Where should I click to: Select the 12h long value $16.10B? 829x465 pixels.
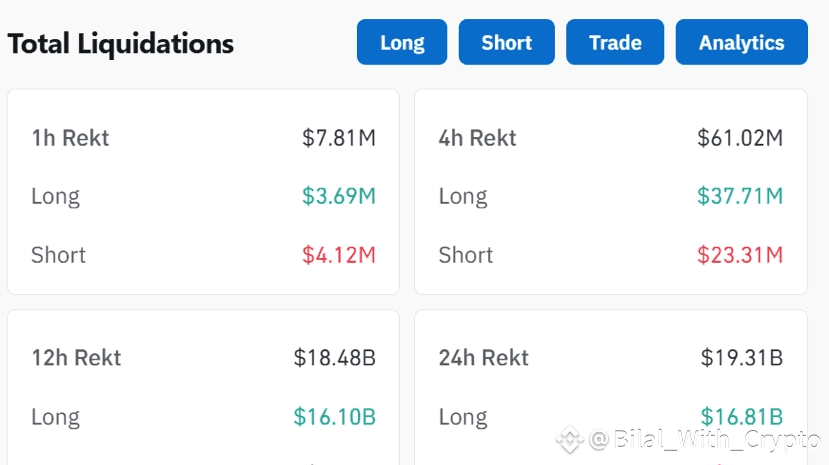pos(334,417)
